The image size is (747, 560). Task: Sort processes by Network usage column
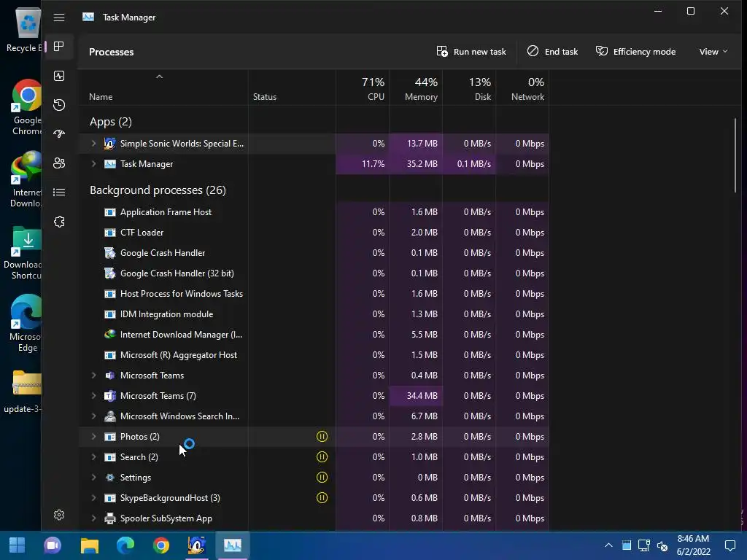click(x=522, y=87)
